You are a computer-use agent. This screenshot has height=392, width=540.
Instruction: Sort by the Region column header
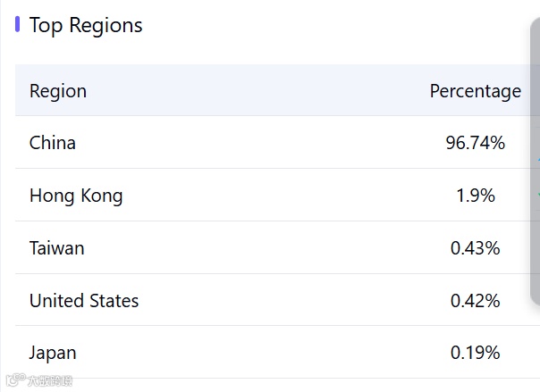[58, 91]
